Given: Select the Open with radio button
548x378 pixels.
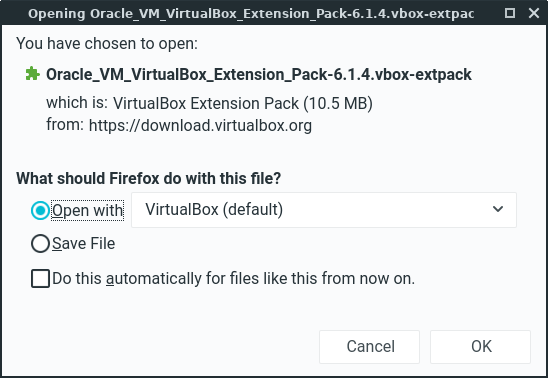Looking at the screenshot, I should (x=40, y=210).
